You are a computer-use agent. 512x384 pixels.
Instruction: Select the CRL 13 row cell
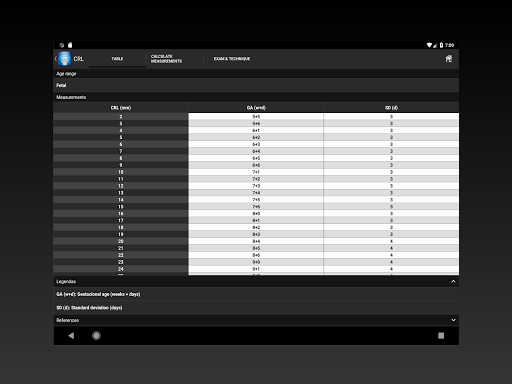pyautogui.click(x=121, y=193)
